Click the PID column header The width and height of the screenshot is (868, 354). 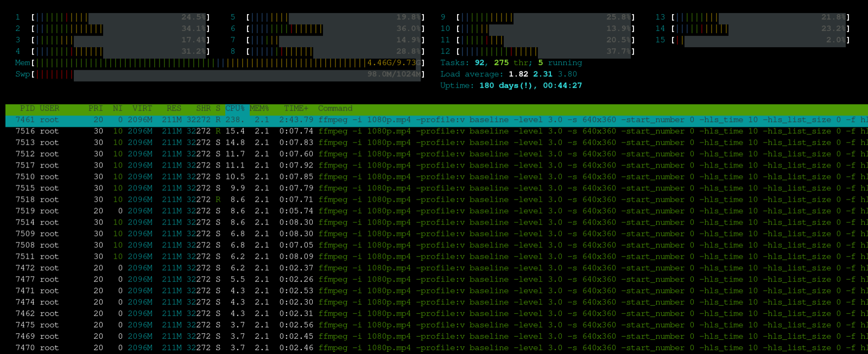tap(27, 108)
